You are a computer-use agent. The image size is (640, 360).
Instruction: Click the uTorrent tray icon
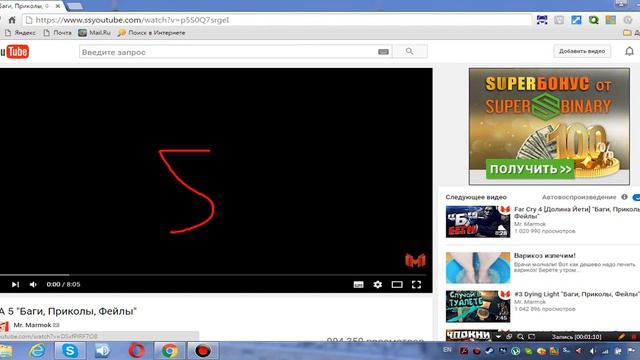tap(516, 351)
